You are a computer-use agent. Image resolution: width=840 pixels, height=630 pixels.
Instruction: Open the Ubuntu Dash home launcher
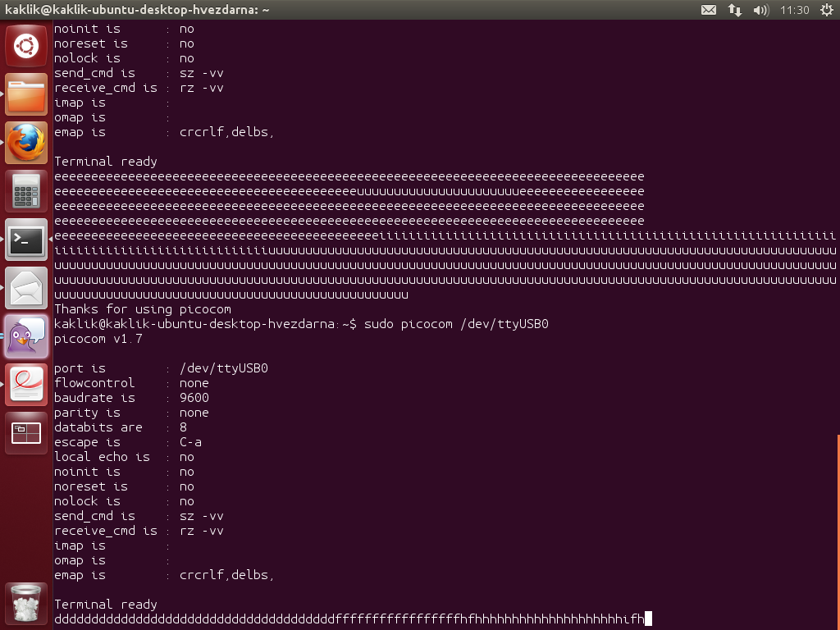[26, 45]
